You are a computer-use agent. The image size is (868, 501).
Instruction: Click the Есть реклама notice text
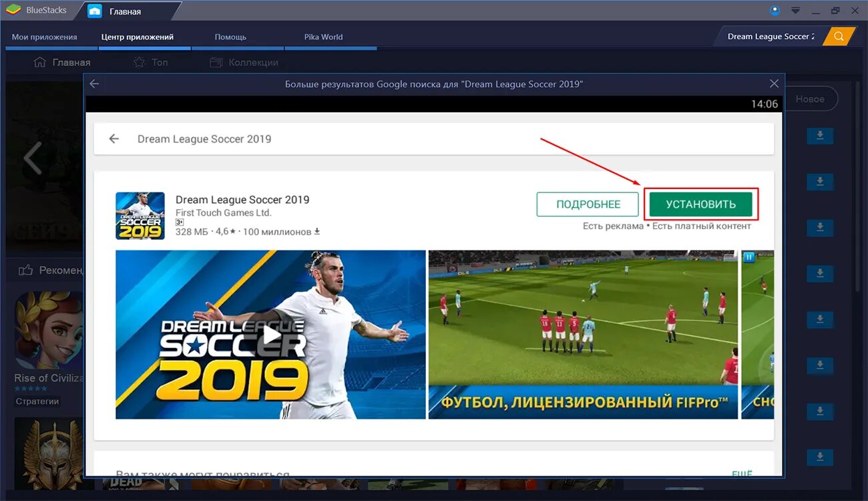(613, 226)
